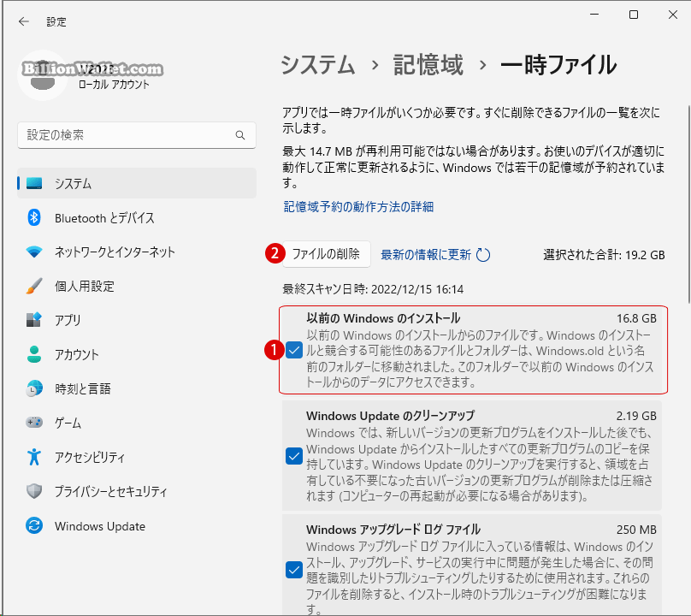Screen dimensions: 691x616
Task: Go to ネットワークとインターネット settings
Action: pyautogui.click(x=137, y=252)
